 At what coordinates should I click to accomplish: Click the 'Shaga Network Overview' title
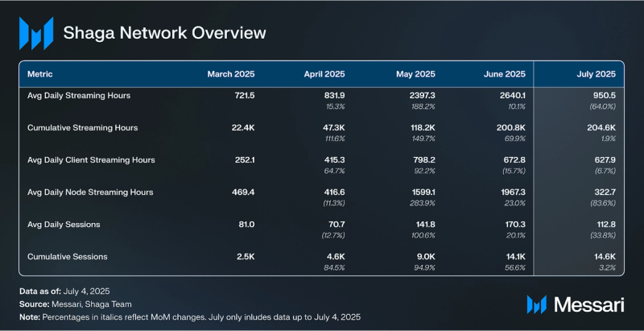click(164, 33)
